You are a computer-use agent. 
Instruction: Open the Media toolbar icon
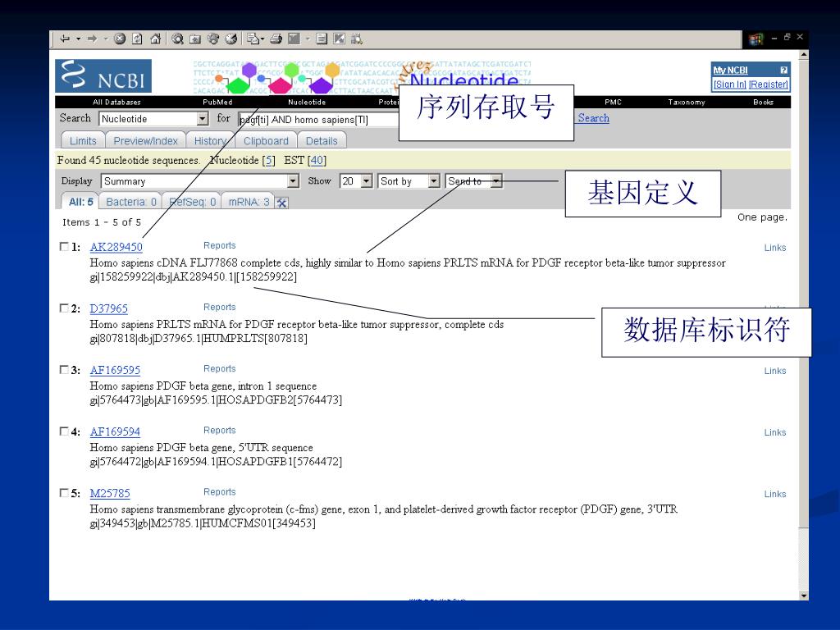point(213,39)
